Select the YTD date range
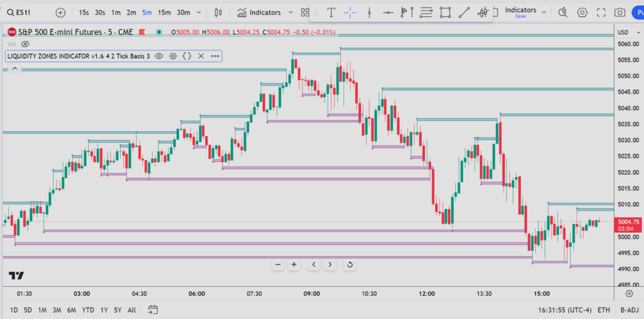 [88, 310]
